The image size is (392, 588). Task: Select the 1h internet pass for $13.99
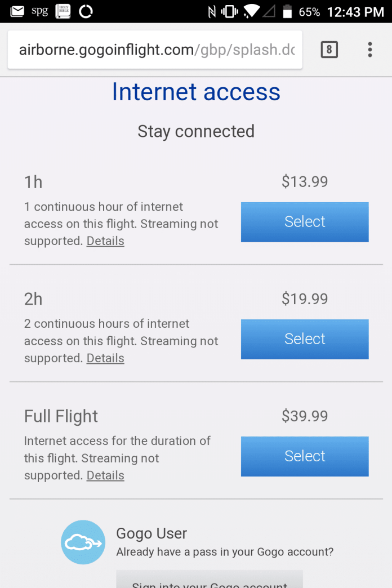[x=305, y=222]
